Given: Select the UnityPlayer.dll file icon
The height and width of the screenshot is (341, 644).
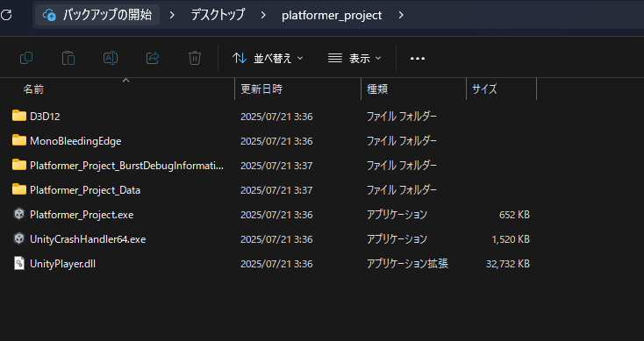Looking at the screenshot, I should click(19, 264).
